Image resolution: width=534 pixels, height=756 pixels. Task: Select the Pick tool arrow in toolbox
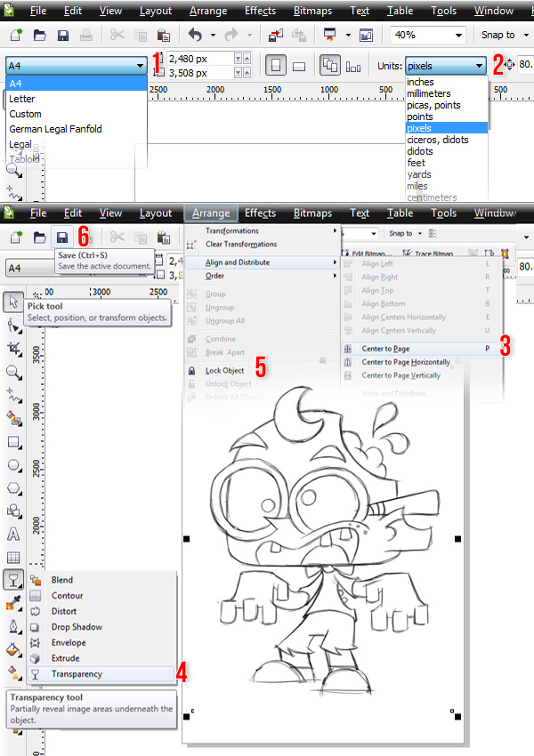tap(13, 302)
